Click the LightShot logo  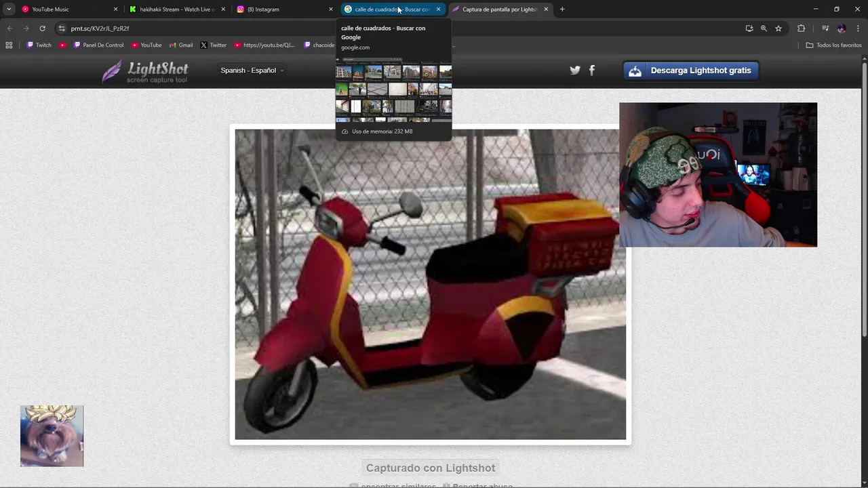pos(144,70)
